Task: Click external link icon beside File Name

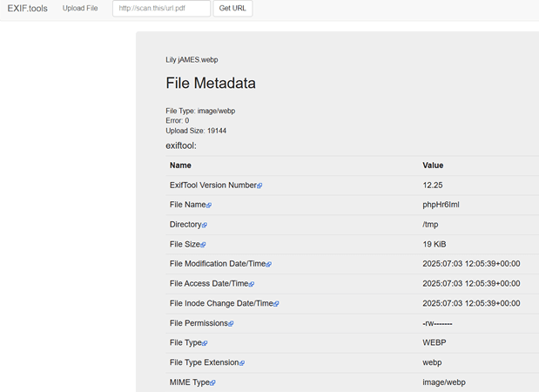Action: [x=209, y=206]
